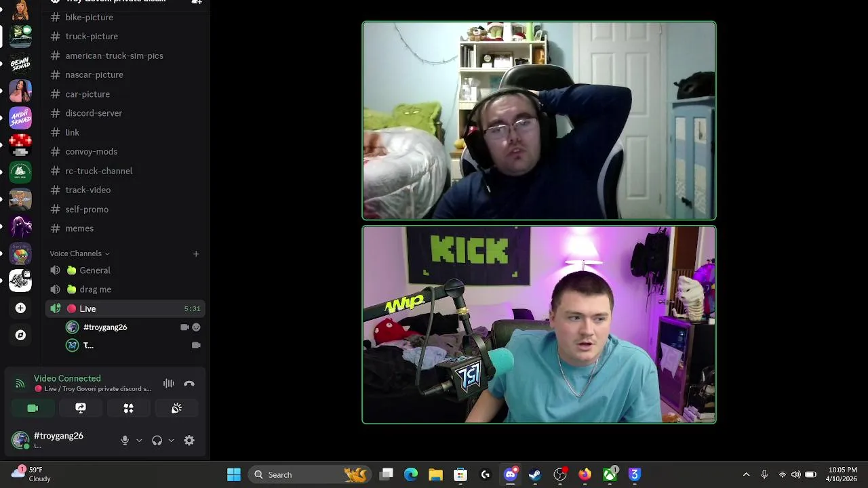Open Microsoft Store from taskbar
Screen dimensions: 868x488
coord(460,474)
